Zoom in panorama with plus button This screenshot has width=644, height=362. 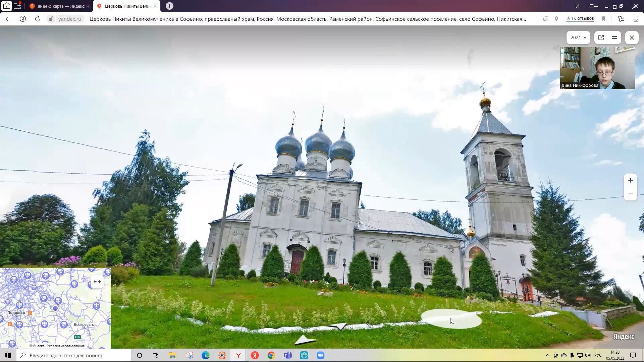click(x=631, y=181)
